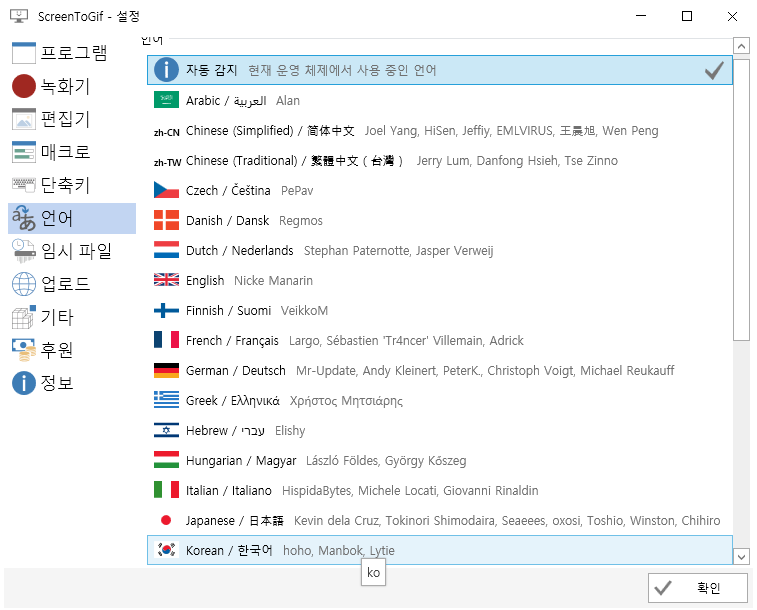Select 자동 감지 language option text
This screenshot has height=610, width=757.
tap(211, 70)
